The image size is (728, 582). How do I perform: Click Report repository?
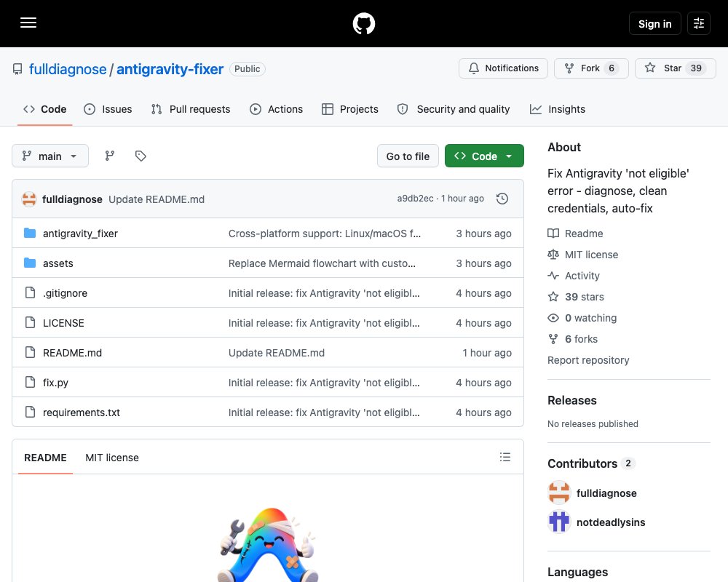coord(588,360)
